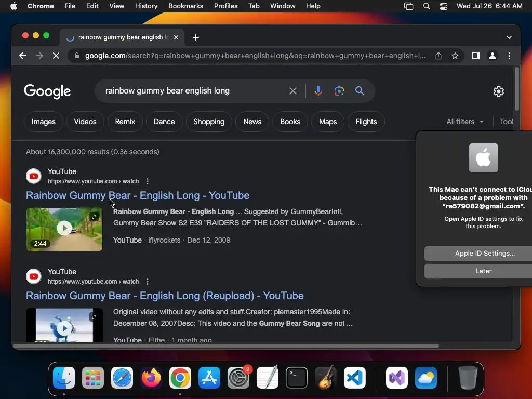Open the English Long (Reupload) link
Screen dimensions: 532x399
pos(165,296)
